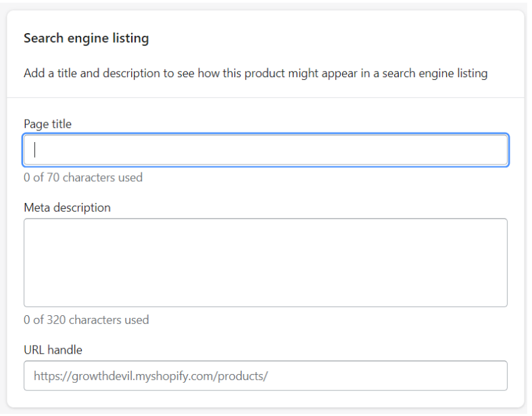
Task: Click the Meta description label
Action: (67, 208)
